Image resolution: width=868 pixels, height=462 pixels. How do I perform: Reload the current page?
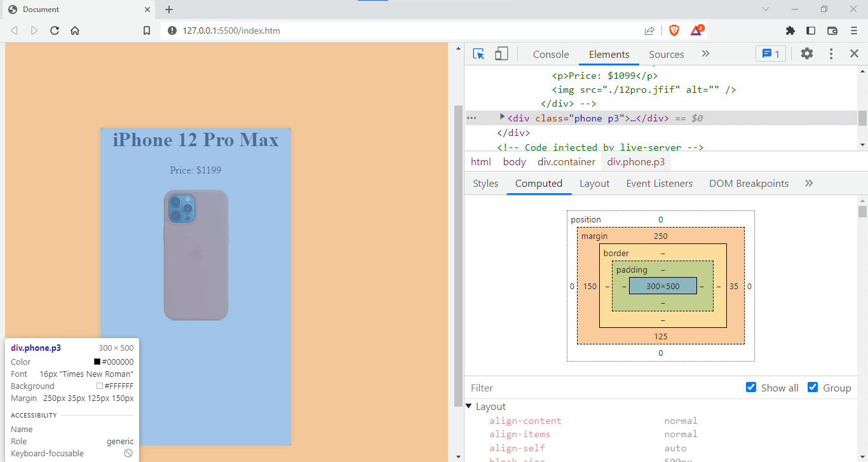point(55,31)
